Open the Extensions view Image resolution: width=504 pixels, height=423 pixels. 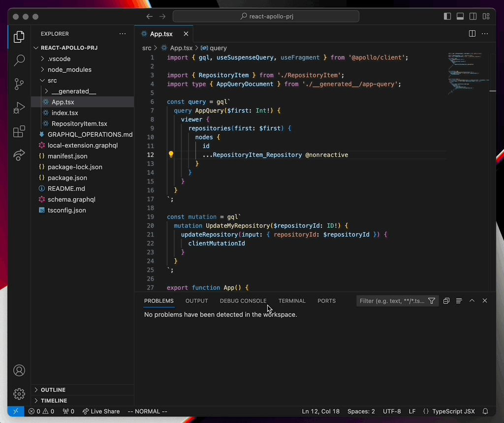point(19,131)
